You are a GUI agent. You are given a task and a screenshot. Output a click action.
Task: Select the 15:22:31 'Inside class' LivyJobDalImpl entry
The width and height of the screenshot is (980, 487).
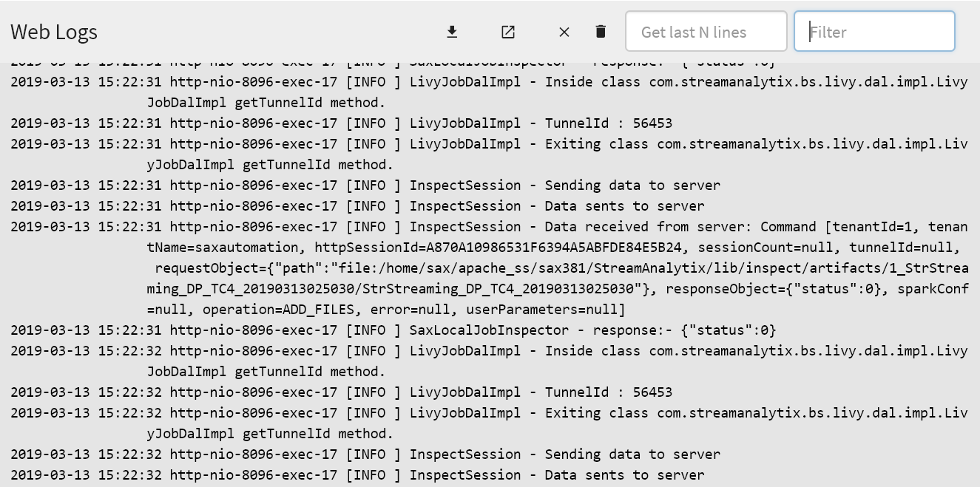coord(488,82)
